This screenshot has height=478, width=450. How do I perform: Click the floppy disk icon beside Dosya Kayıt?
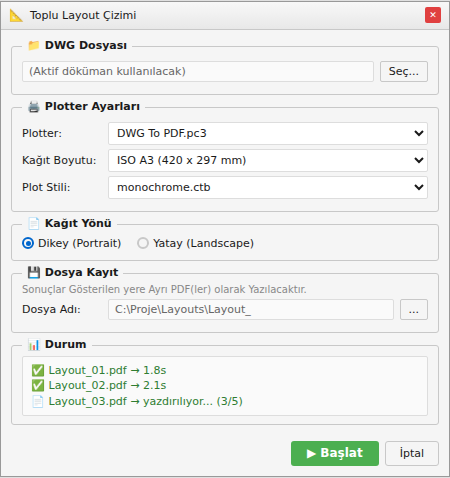click(x=34, y=272)
